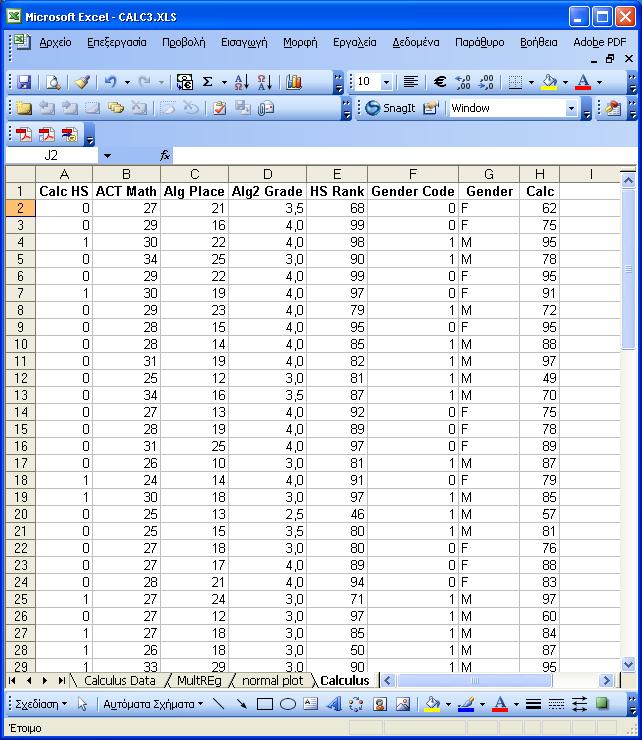
Task: Click the Decrease Decimal icon
Action: (486, 82)
